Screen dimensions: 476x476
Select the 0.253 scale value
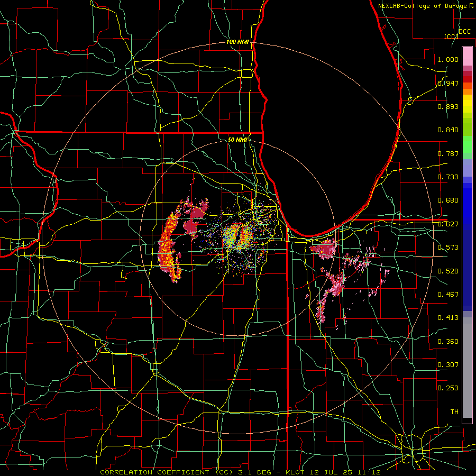coord(448,388)
